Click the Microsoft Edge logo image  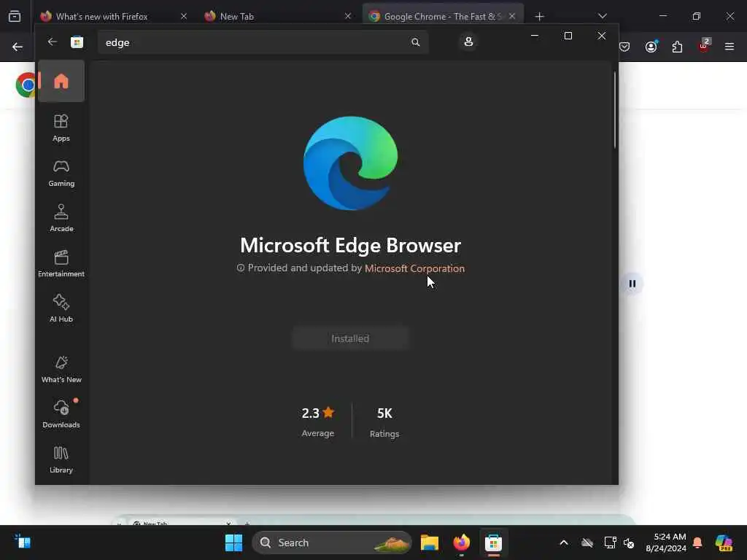[x=350, y=163]
